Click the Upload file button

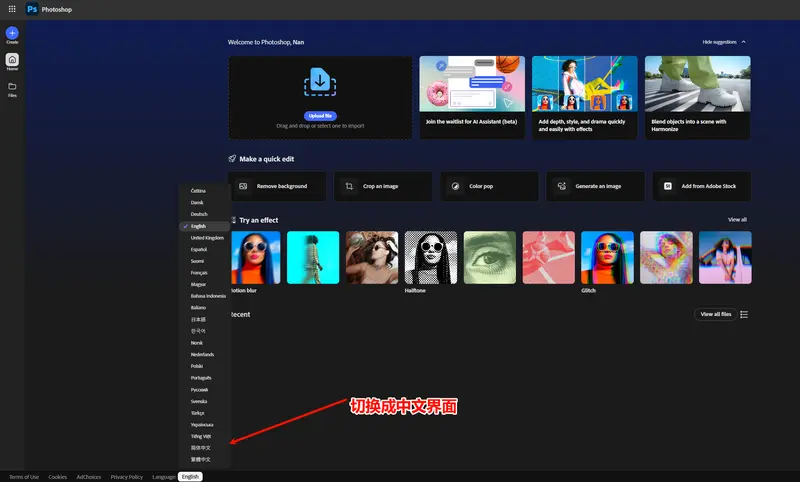pyautogui.click(x=320, y=116)
